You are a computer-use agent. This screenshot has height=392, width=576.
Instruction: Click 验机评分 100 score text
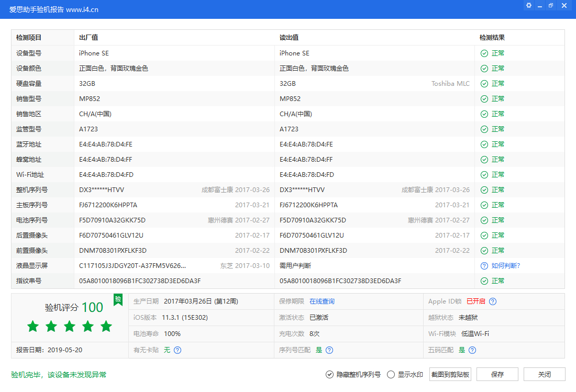74,307
